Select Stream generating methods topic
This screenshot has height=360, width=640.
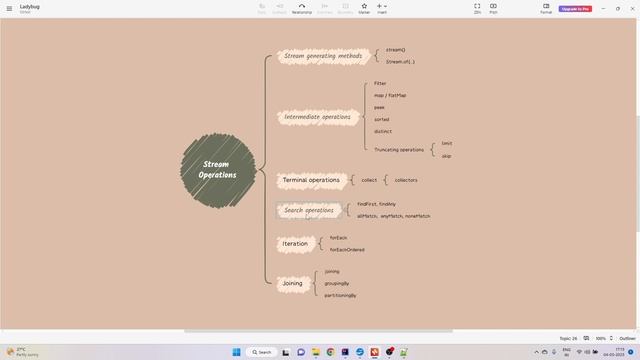click(x=323, y=56)
